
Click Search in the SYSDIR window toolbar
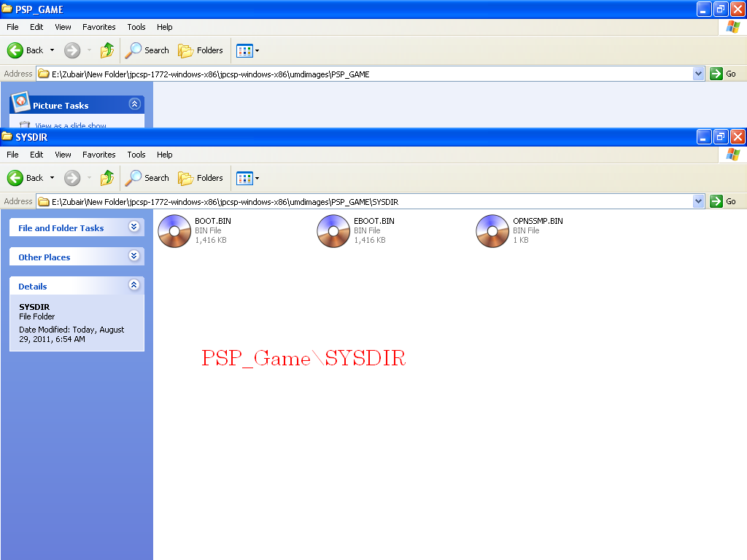[x=147, y=178]
